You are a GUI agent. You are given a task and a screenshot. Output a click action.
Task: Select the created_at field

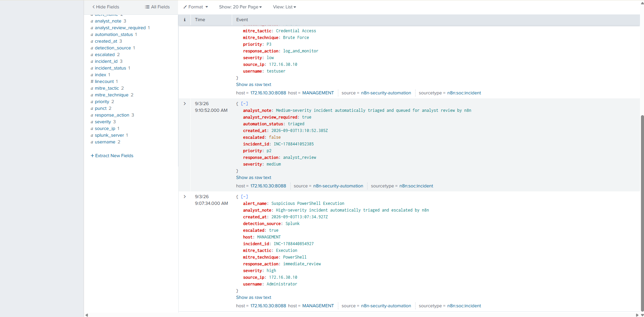pyautogui.click(x=106, y=41)
